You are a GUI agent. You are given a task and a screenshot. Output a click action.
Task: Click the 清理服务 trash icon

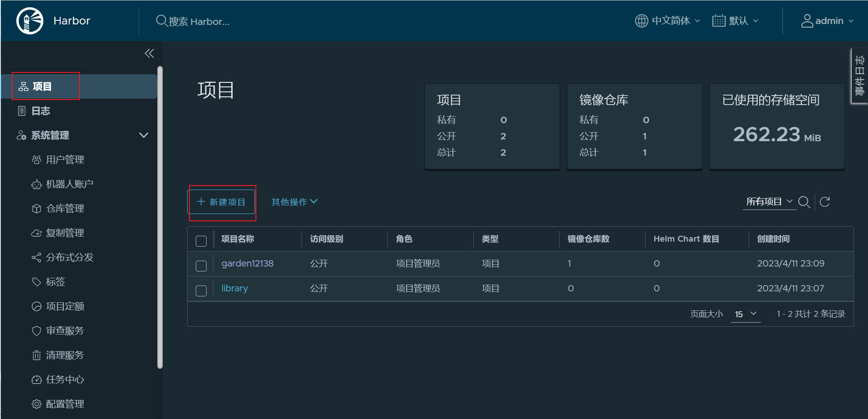click(x=37, y=355)
